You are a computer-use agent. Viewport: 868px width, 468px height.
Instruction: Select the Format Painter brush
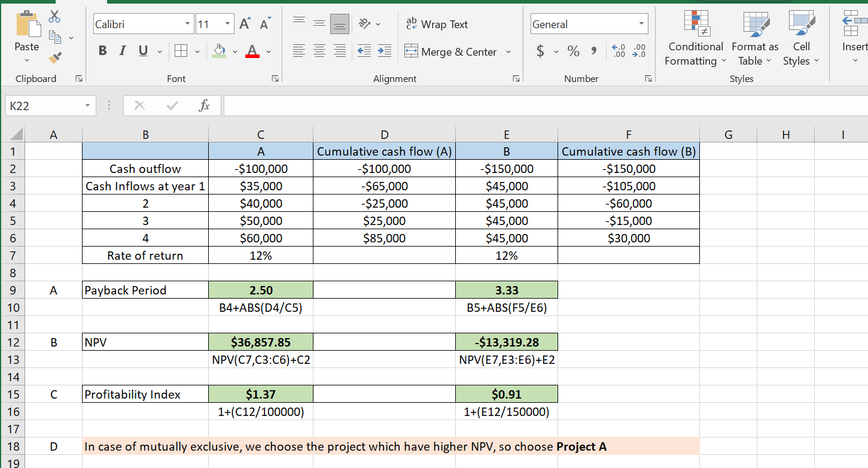pyautogui.click(x=54, y=58)
